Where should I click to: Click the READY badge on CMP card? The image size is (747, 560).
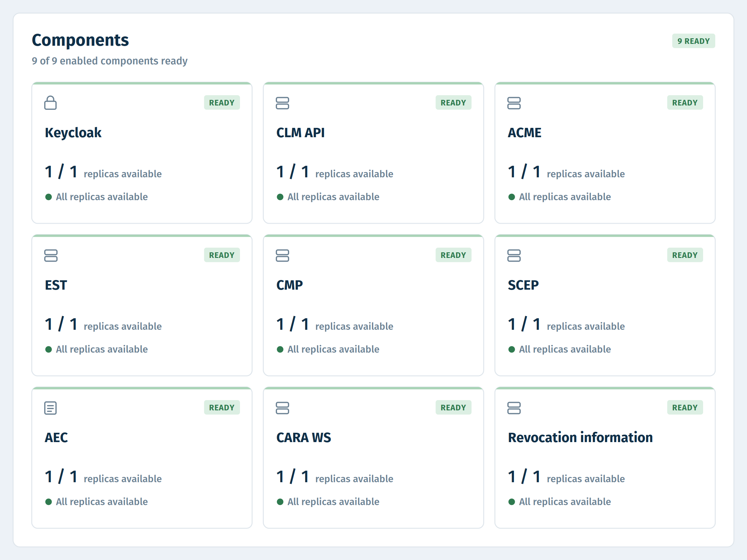coord(453,255)
